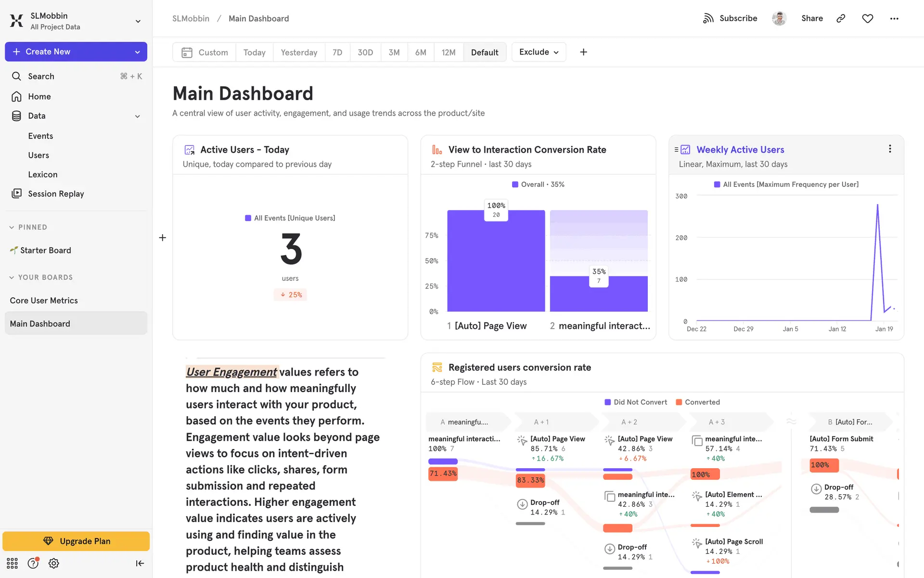
Task: Toggle the Overall 35% legend series
Action: (538, 184)
